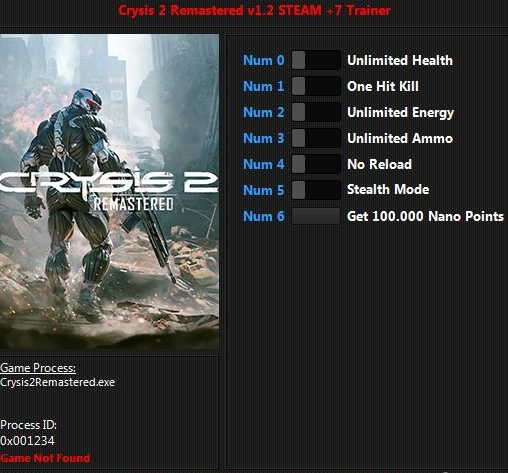The image size is (508, 473).
Task: Click the Crysis 2 Remastered cover art
Action: pos(109,191)
